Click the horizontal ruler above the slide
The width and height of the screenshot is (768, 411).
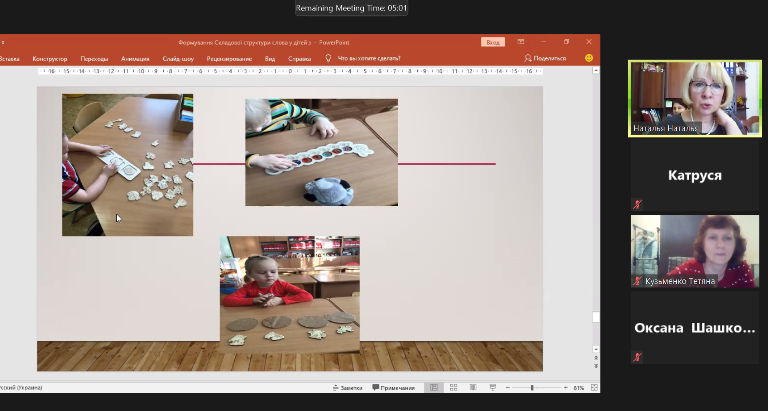[x=290, y=71]
